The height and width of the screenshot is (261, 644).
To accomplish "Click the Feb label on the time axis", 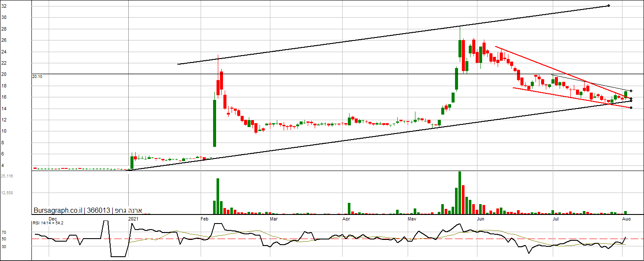I will [x=205, y=219].
